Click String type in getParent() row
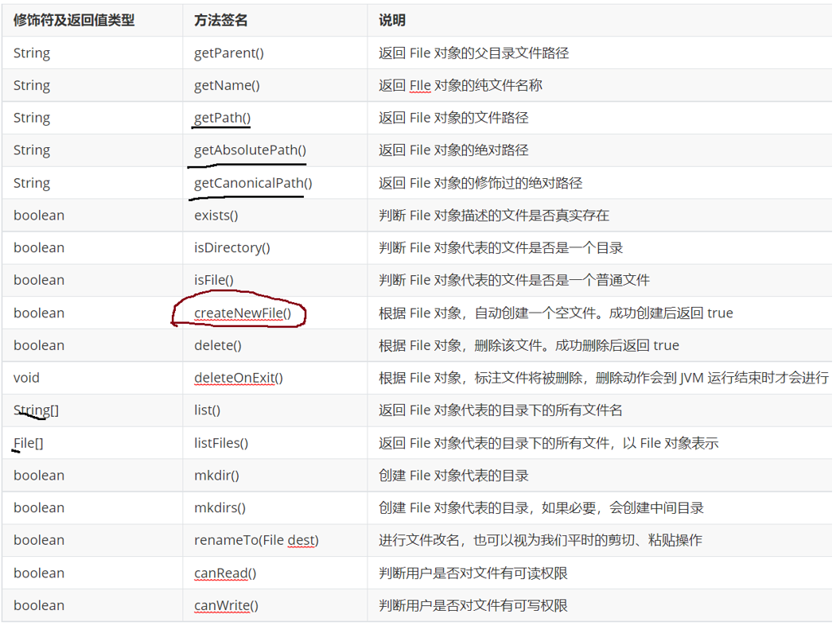The height and width of the screenshot is (626, 840). pyautogui.click(x=32, y=53)
